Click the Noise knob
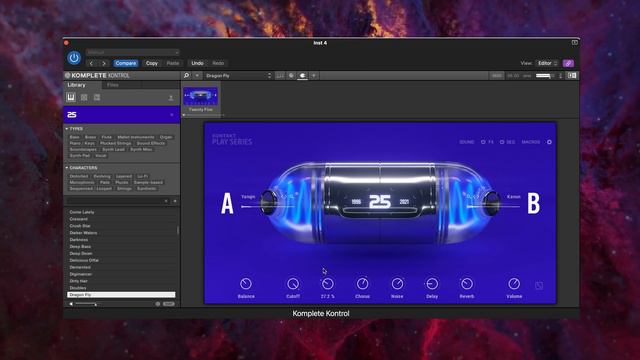640x360 pixels. pyautogui.click(x=397, y=284)
